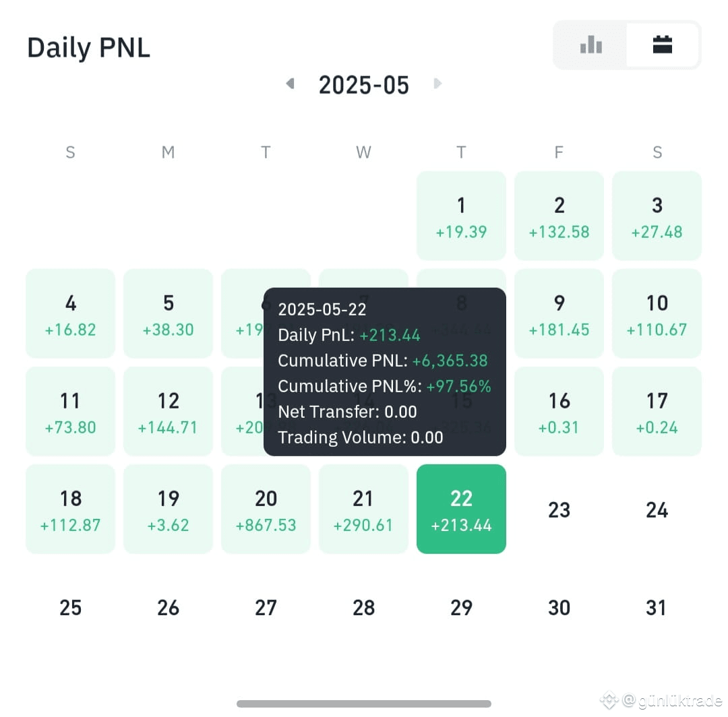Choose day 5 with +38.30

coord(168,313)
